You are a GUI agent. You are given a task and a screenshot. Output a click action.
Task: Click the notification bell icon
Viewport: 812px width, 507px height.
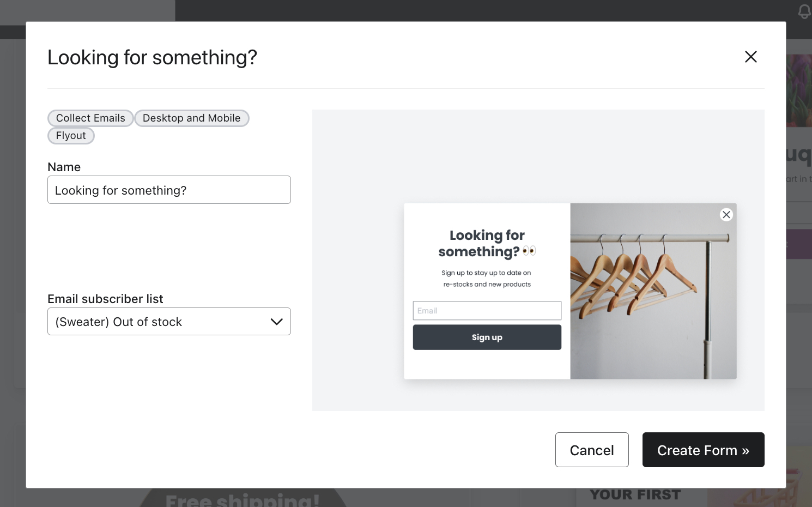[x=803, y=11]
